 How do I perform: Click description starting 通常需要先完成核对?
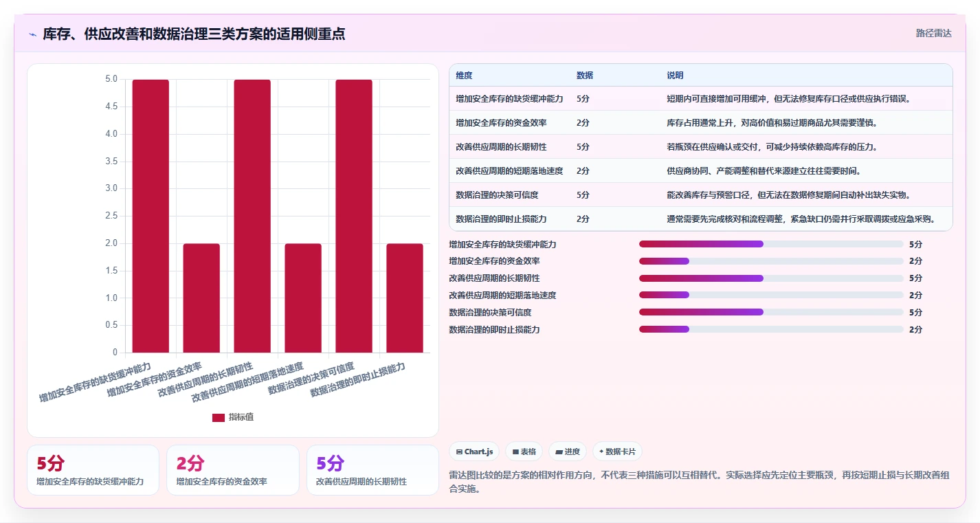pyautogui.click(x=801, y=219)
